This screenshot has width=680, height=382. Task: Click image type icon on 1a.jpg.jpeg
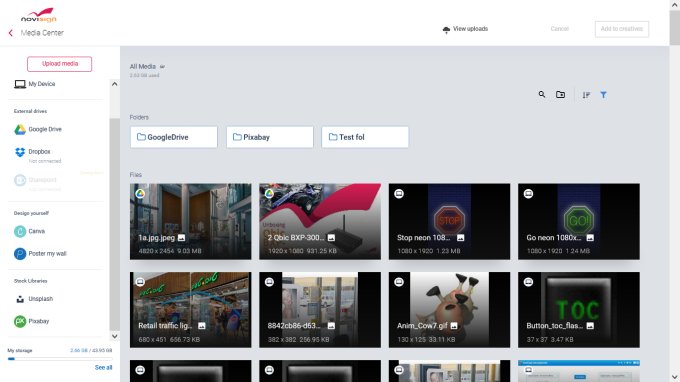pyautogui.click(x=181, y=238)
